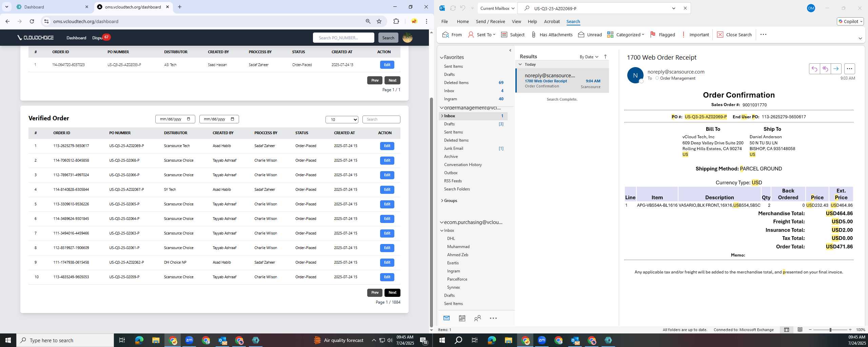The image size is (868, 347).
Task: Click Outlook Reply All icon
Action: pos(825,69)
